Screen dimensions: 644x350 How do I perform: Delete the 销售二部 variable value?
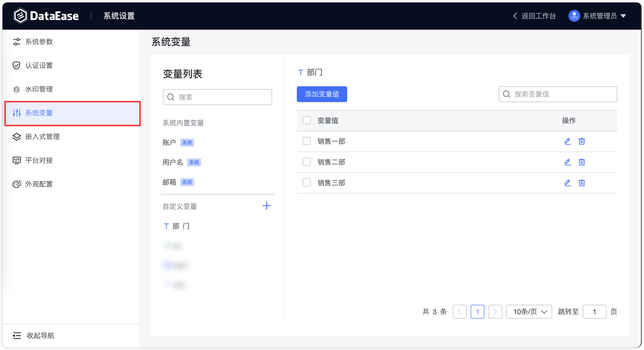pyautogui.click(x=582, y=162)
